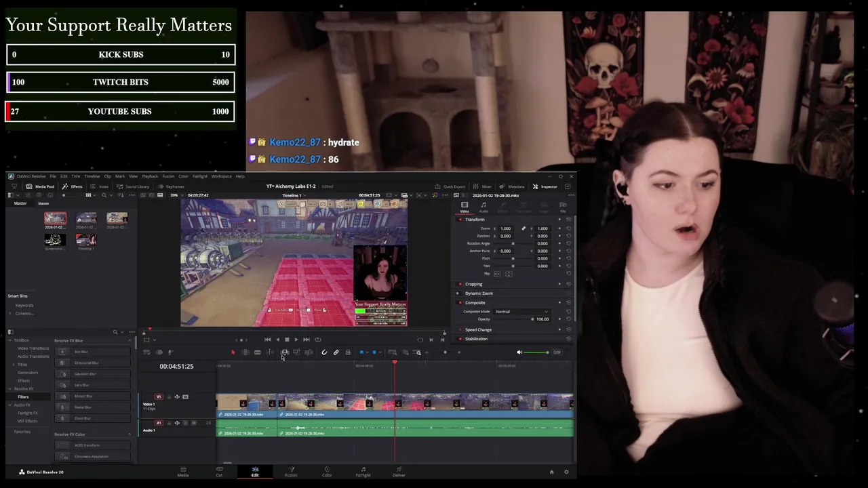Click the Flip vertical button in Transform
868x488 pixels.
click(x=509, y=274)
